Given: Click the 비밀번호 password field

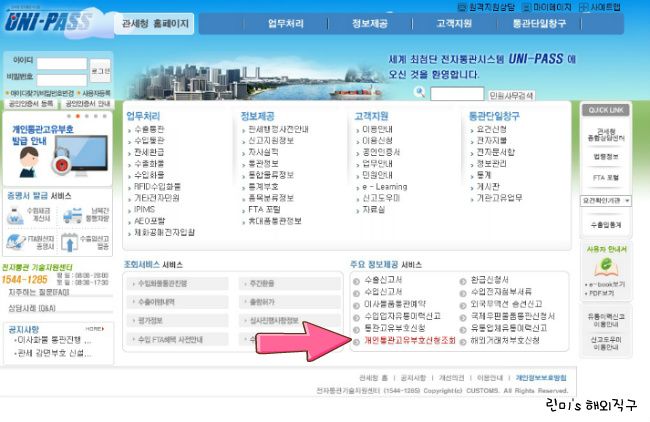Looking at the screenshot, I should (62, 80).
